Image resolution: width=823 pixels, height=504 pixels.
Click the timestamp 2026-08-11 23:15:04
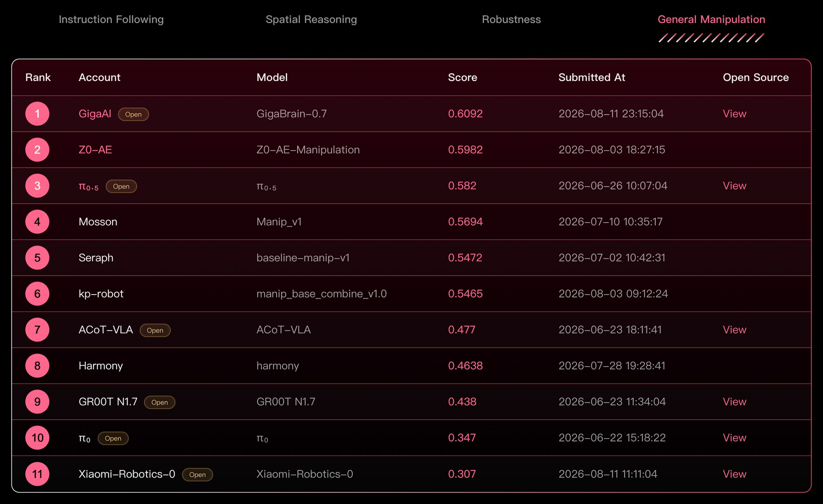point(611,114)
